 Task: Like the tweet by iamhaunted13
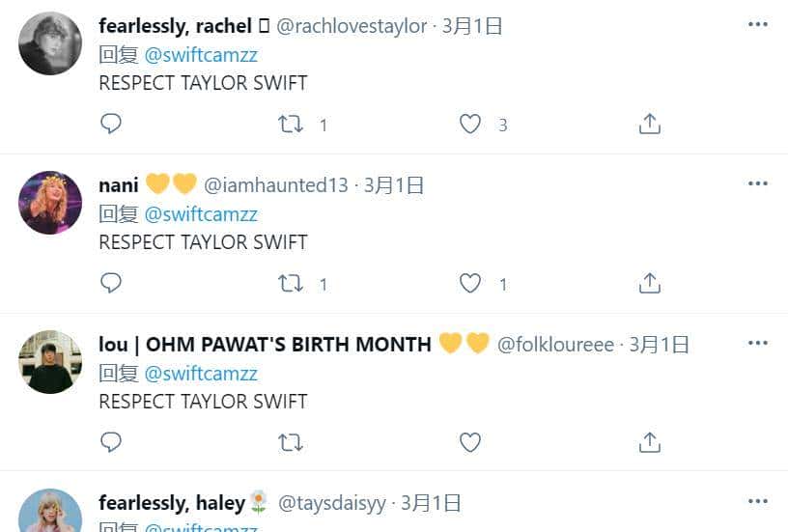(x=470, y=283)
